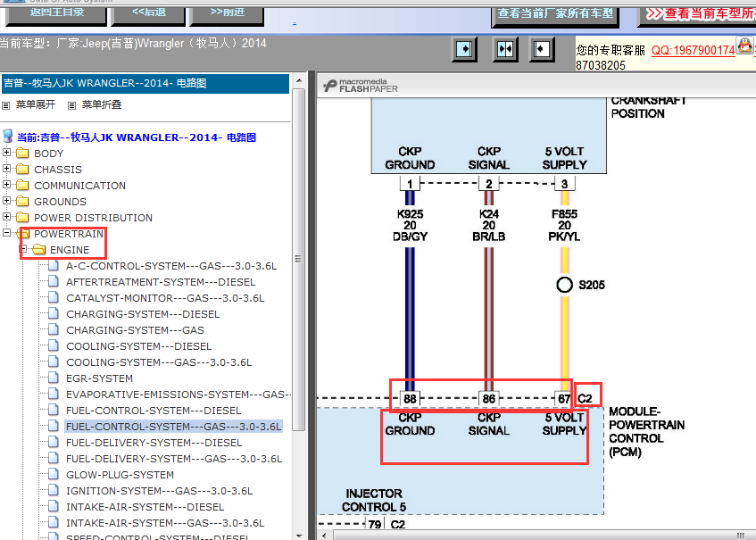Click document icon beside CHARGING-SYSTEM---GAS
The width and height of the screenshot is (756, 540).
pyautogui.click(x=54, y=329)
